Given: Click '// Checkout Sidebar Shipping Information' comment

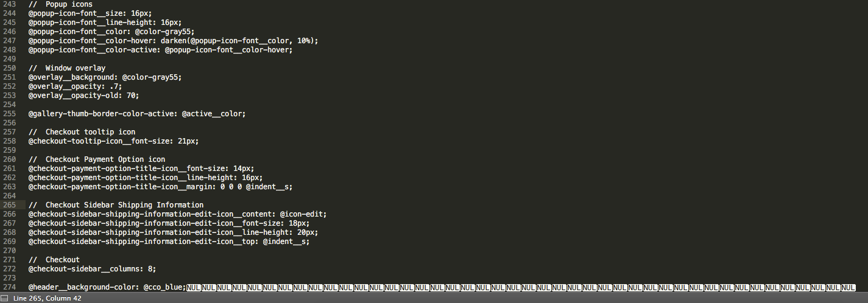Looking at the screenshot, I should click(116, 205).
